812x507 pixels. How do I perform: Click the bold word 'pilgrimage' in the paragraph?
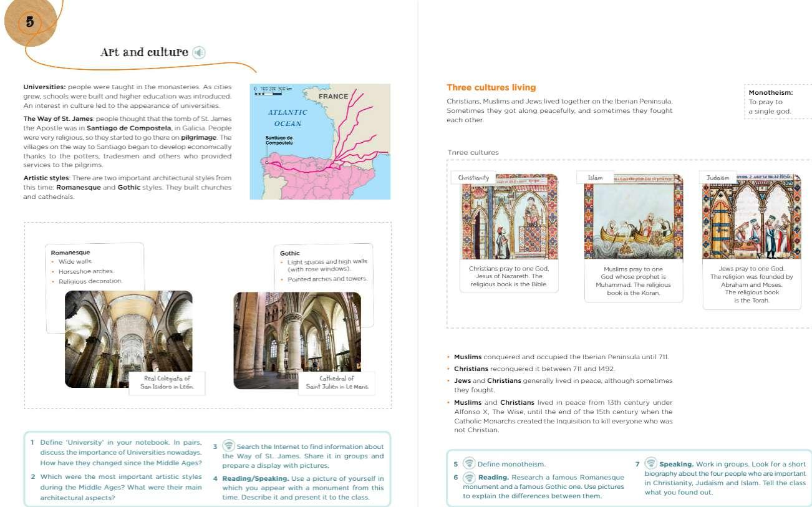point(198,137)
